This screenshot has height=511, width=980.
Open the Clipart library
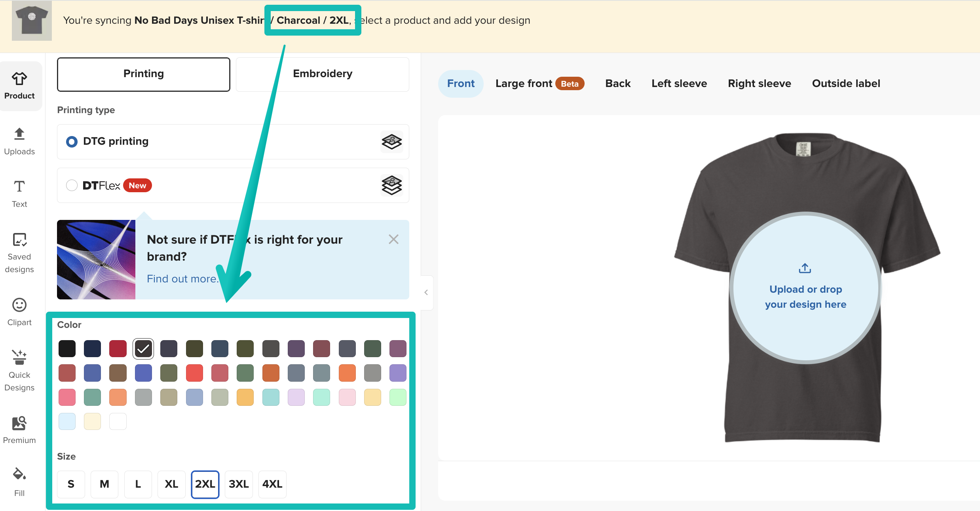pos(19,312)
